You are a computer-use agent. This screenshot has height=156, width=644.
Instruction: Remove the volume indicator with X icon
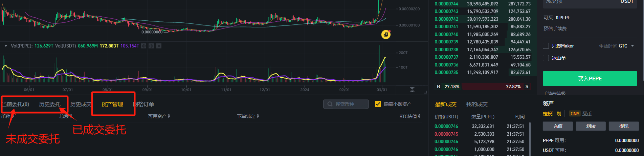point(159,46)
